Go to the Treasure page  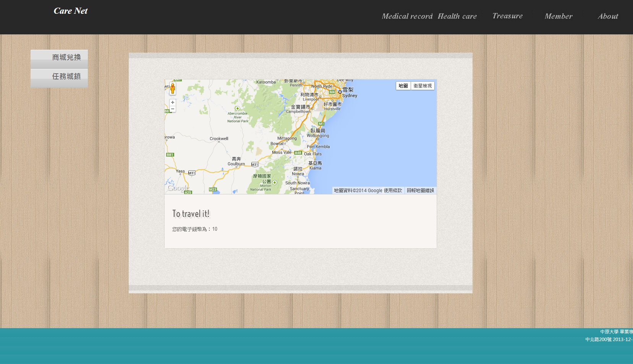507,16
